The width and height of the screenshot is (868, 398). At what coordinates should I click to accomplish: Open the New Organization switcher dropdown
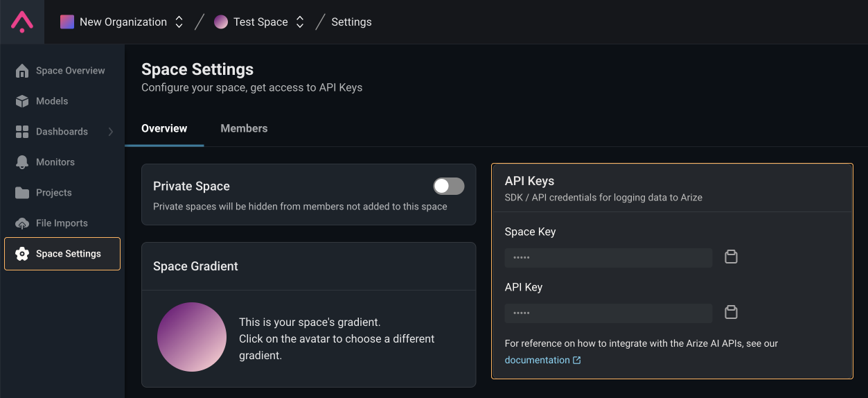(x=179, y=22)
